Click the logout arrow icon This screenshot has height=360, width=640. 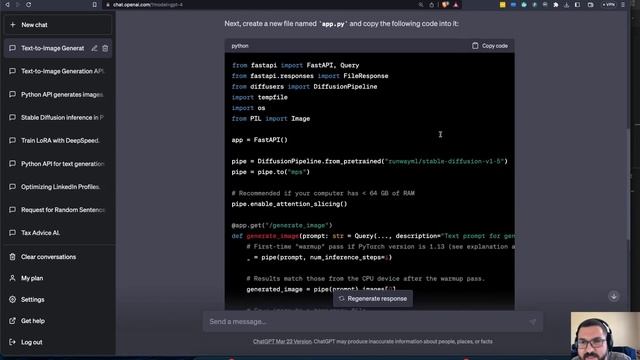(x=12, y=342)
